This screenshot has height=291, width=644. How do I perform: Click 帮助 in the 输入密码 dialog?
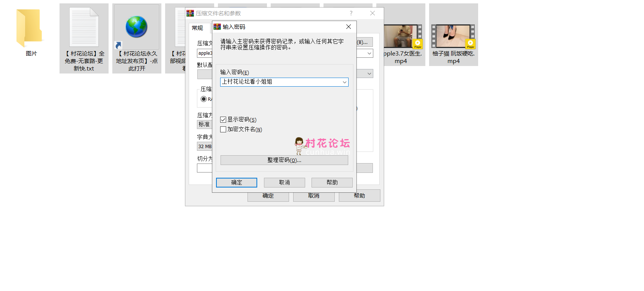pos(332,183)
